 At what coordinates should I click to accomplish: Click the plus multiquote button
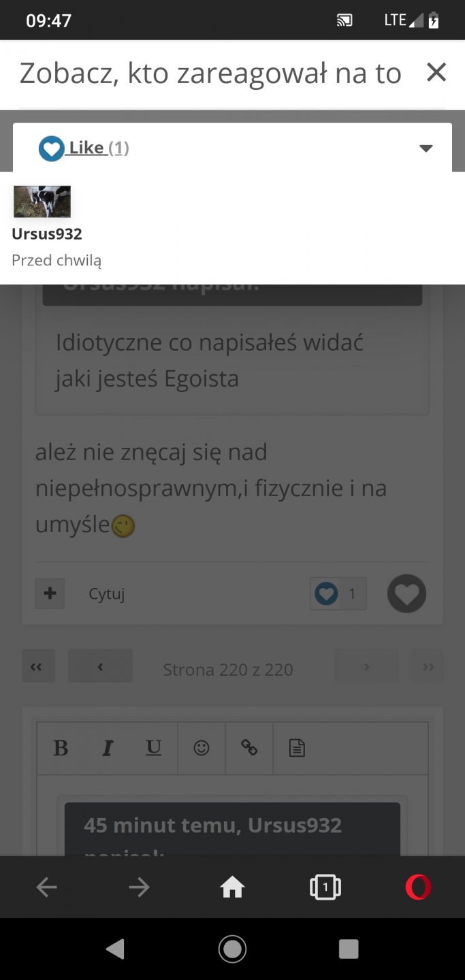[50, 593]
